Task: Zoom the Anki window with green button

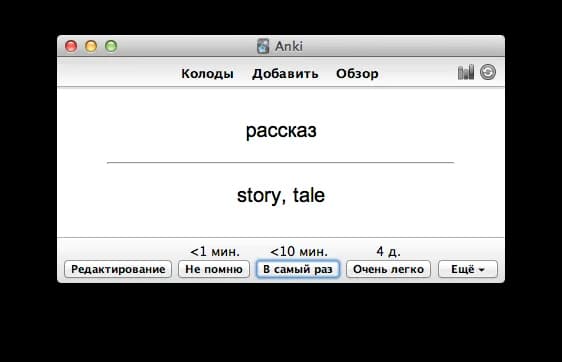Action: [111, 46]
